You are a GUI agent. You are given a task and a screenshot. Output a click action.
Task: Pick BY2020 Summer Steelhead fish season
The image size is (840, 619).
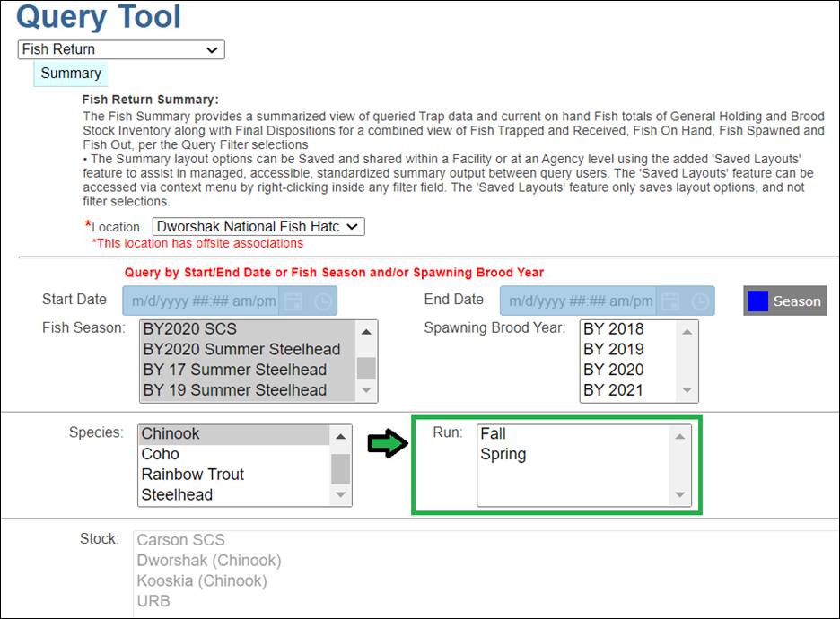coord(241,349)
